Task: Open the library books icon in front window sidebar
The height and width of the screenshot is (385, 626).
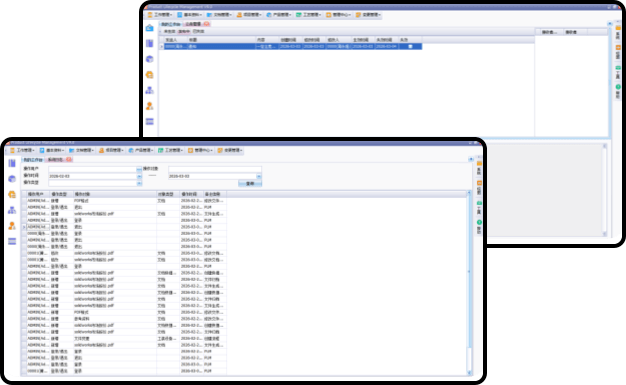Action: [12, 163]
